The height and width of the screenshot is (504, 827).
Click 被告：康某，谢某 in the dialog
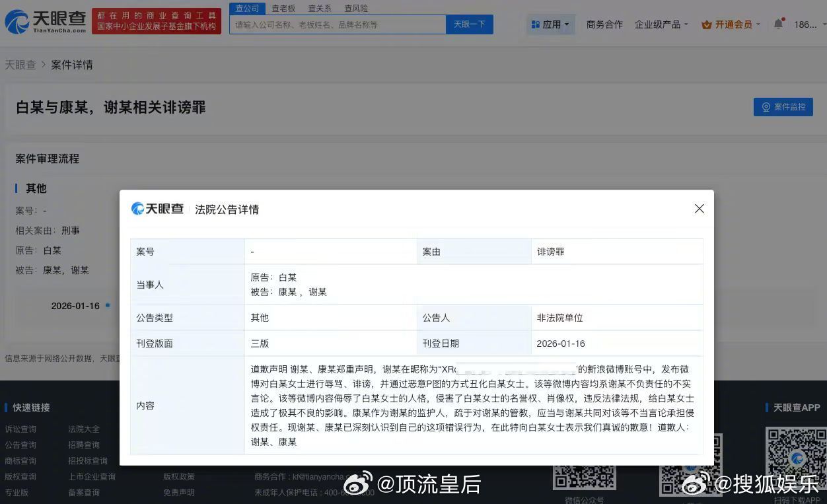289,292
